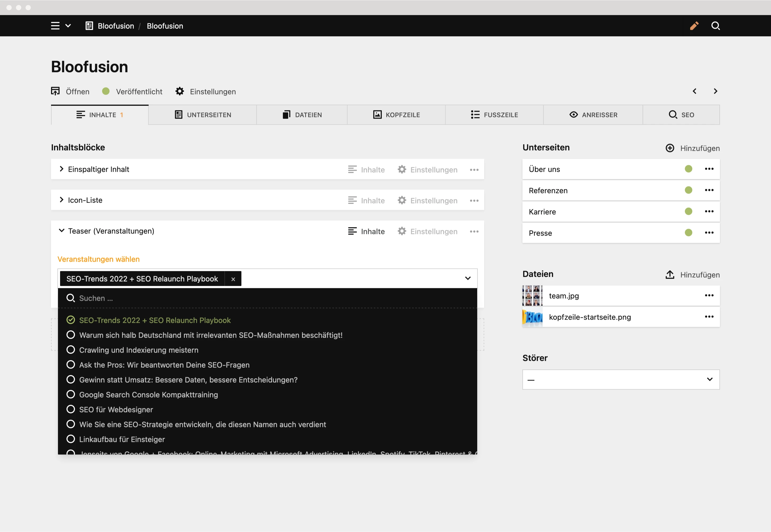Open the hamburger main menu

pos(55,26)
